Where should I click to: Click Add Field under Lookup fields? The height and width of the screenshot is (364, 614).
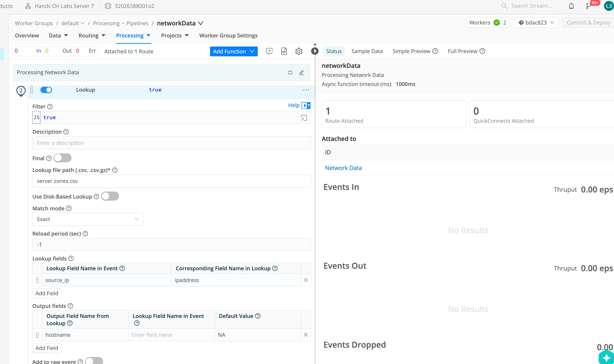click(x=47, y=293)
